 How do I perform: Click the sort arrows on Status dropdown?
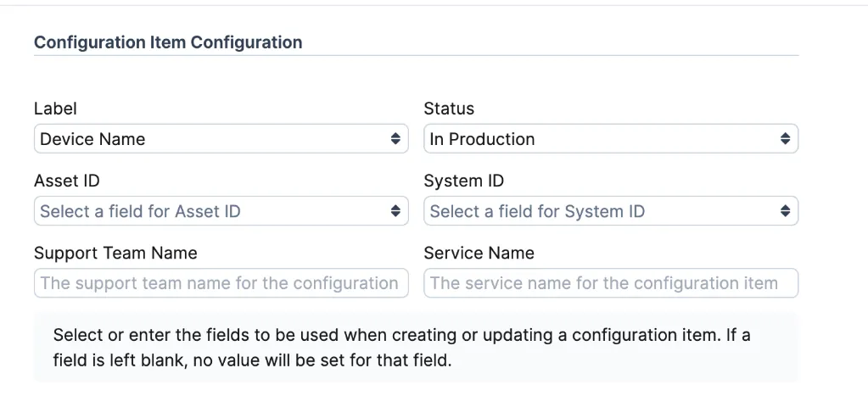(x=785, y=139)
